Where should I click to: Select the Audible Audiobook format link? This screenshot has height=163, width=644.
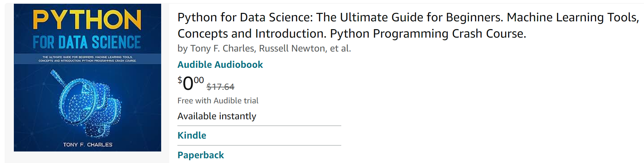coord(220,64)
